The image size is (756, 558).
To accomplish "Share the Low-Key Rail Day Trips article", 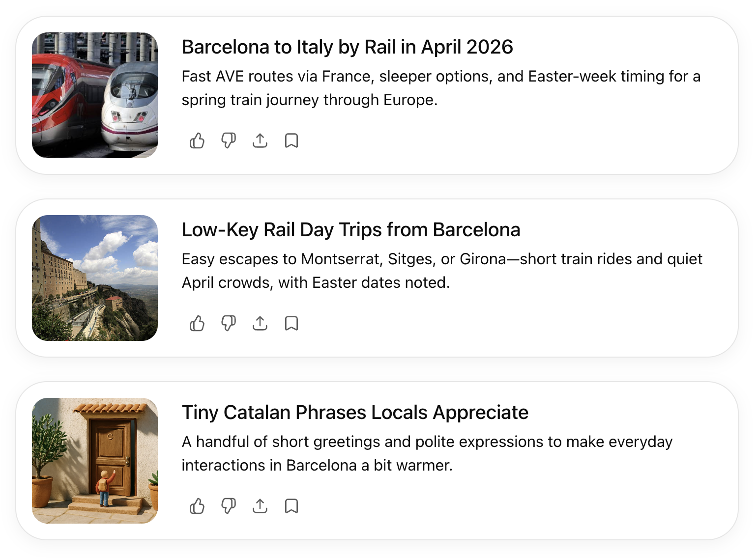I will (x=260, y=323).
